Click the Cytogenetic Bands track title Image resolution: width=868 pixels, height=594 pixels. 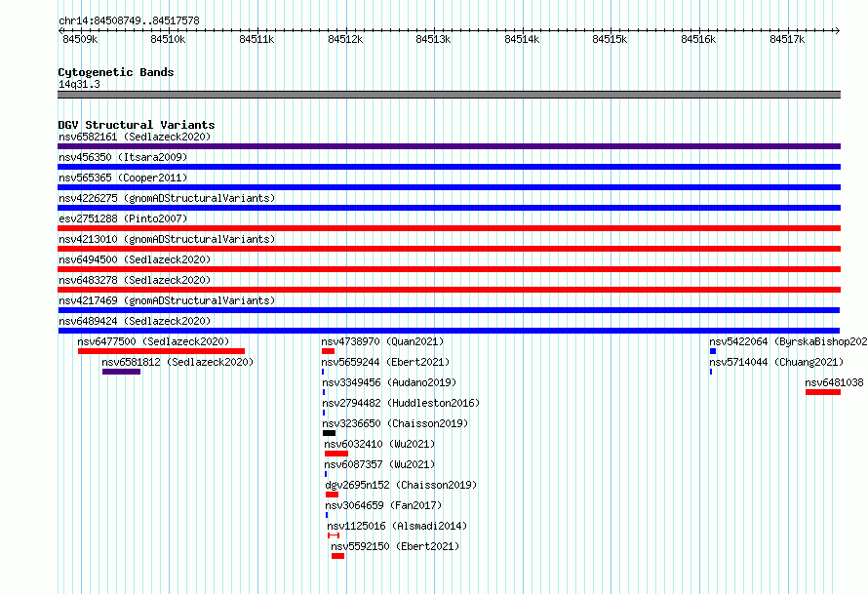116,72
